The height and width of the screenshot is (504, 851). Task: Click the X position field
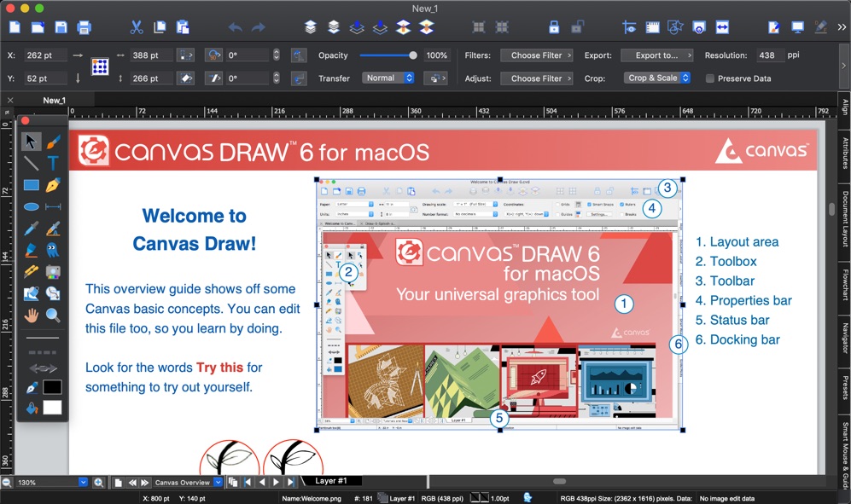pos(45,55)
